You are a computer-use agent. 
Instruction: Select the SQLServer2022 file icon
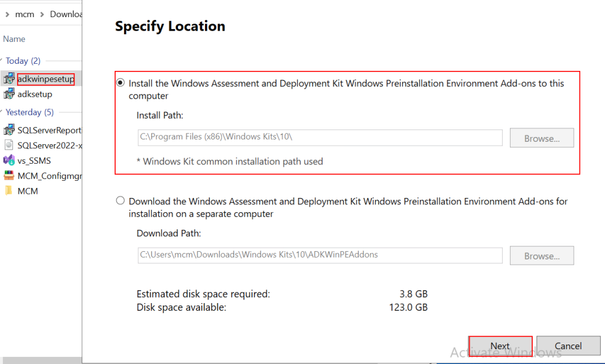pyautogui.click(x=9, y=145)
